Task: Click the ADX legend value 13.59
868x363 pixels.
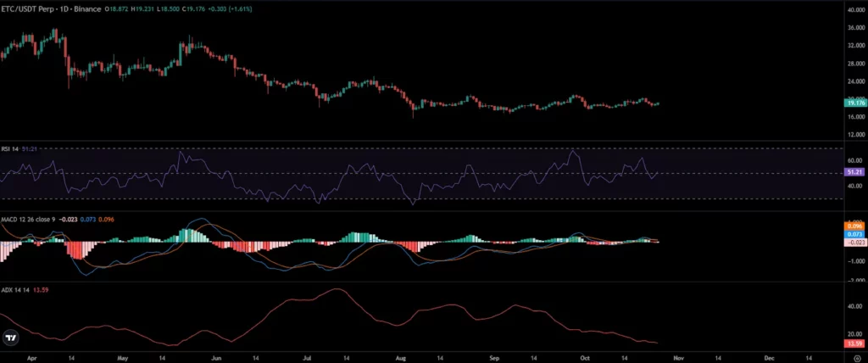Action: click(x=39, y=288)
